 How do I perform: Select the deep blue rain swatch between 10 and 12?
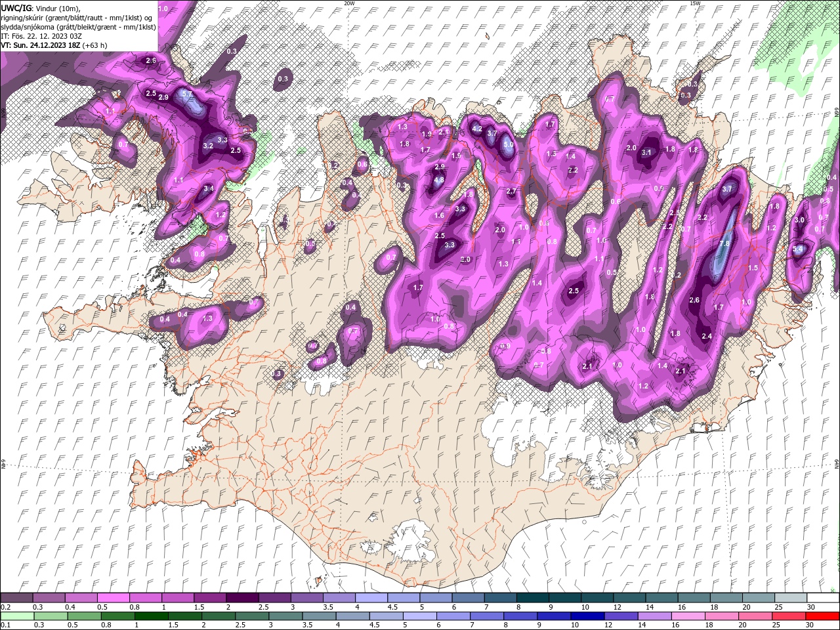coord(588,616)
